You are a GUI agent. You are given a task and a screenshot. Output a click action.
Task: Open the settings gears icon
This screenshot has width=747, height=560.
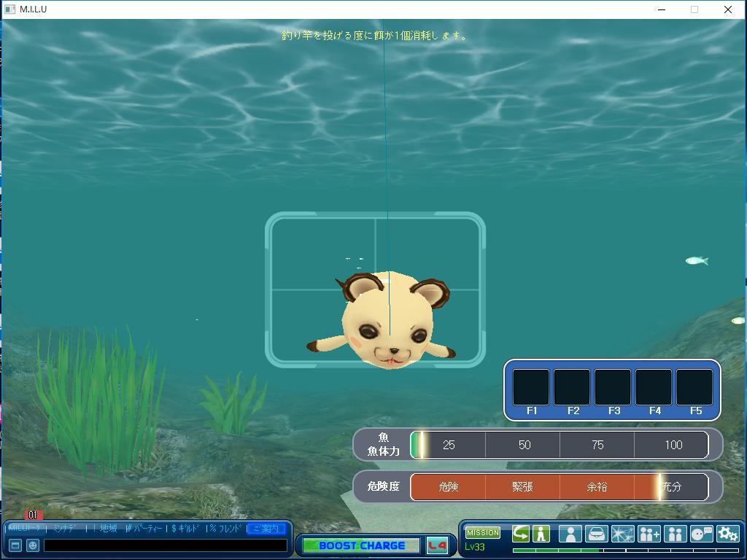pyautogui.click(x=727, y=534)
